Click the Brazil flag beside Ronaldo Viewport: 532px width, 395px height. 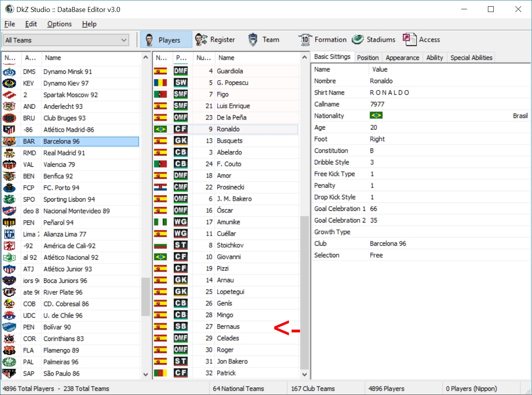coord(160,129)
